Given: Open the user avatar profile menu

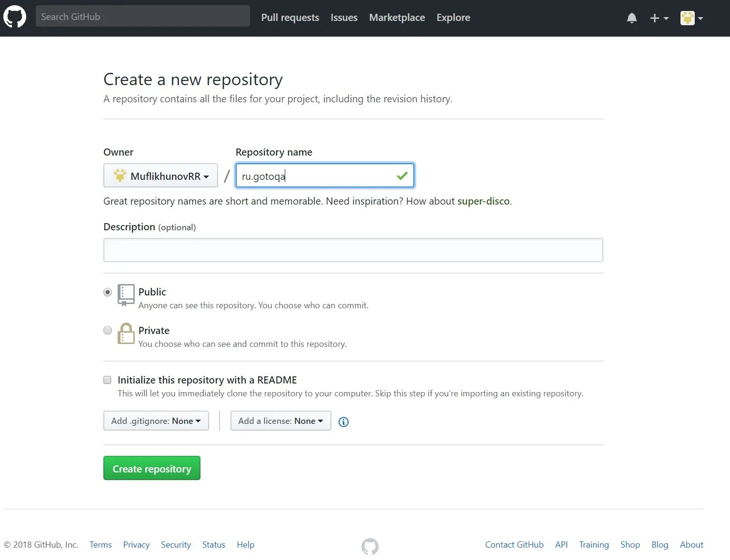Looking at the screenshot, I should [x=691, y=18].
